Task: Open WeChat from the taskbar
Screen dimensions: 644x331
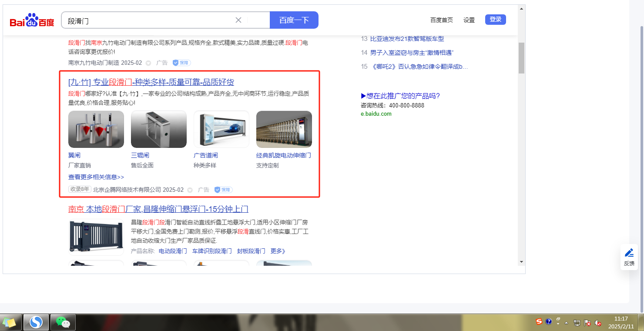Action: [63, 322]
